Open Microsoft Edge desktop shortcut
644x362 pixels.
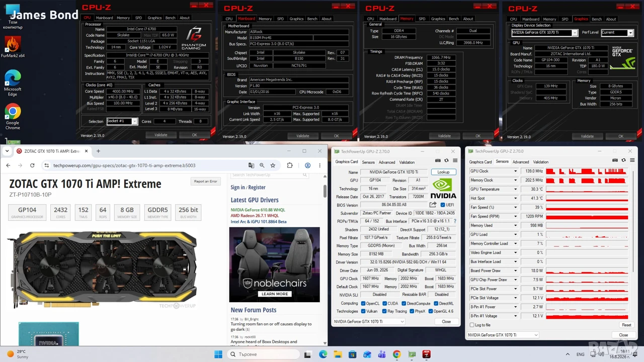tap(13, 82)
